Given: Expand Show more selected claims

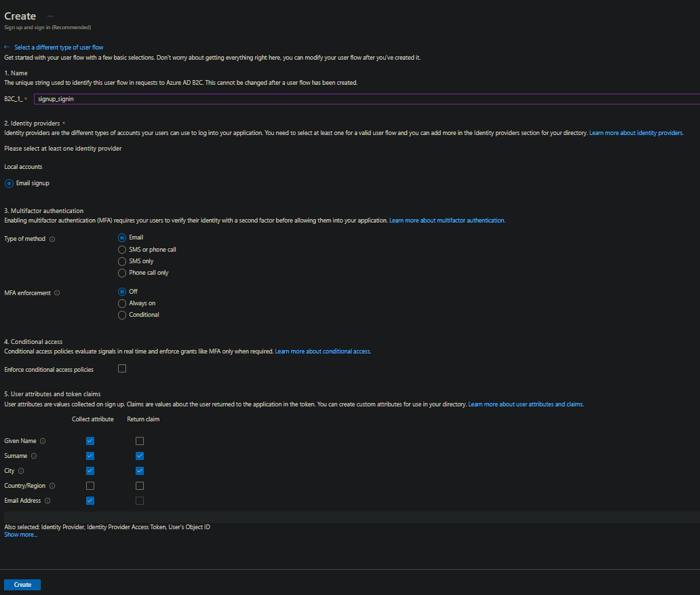Looking at the screenshot, I should pos(20,534).
